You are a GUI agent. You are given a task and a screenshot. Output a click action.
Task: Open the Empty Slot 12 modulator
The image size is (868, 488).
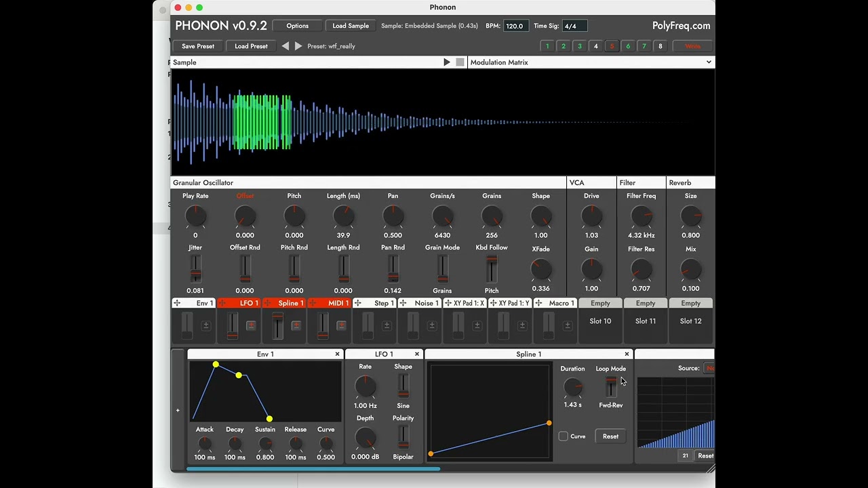(x=691, y=321)
